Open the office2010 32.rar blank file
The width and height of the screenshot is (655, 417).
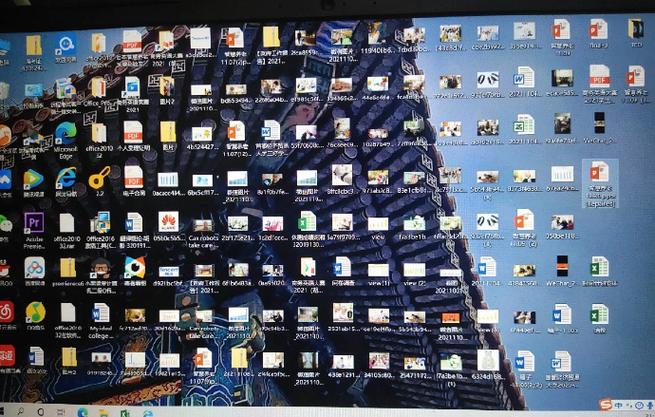(67, 223)
